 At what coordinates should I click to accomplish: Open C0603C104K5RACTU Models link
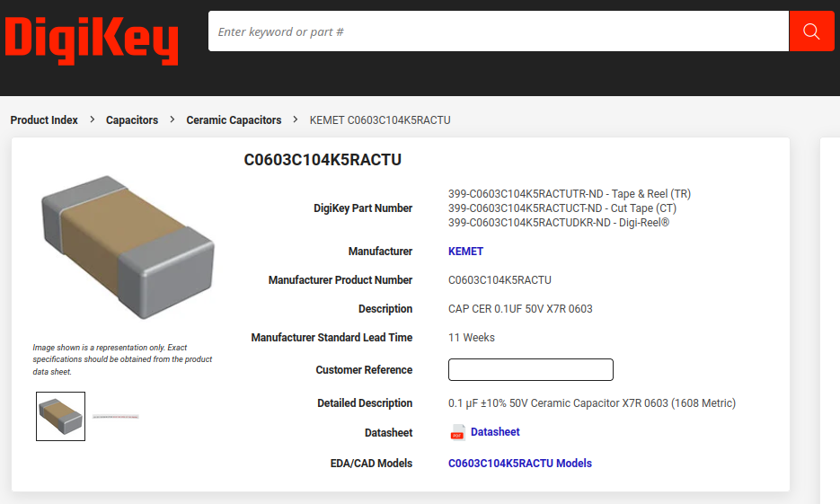click(x=519, y=464)
